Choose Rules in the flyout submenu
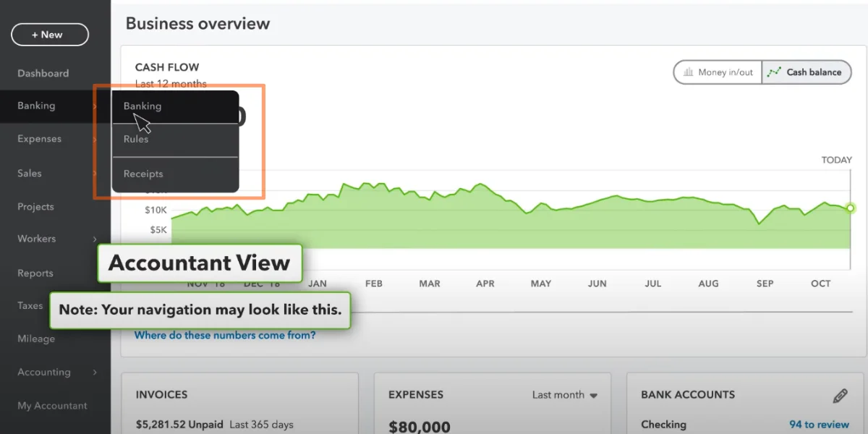 (x=175, y=140)
